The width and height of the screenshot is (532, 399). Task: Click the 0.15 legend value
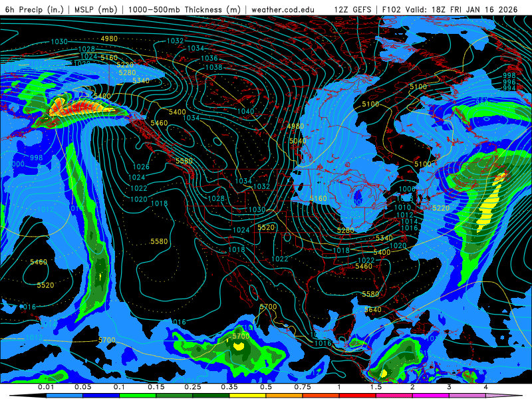156,387
